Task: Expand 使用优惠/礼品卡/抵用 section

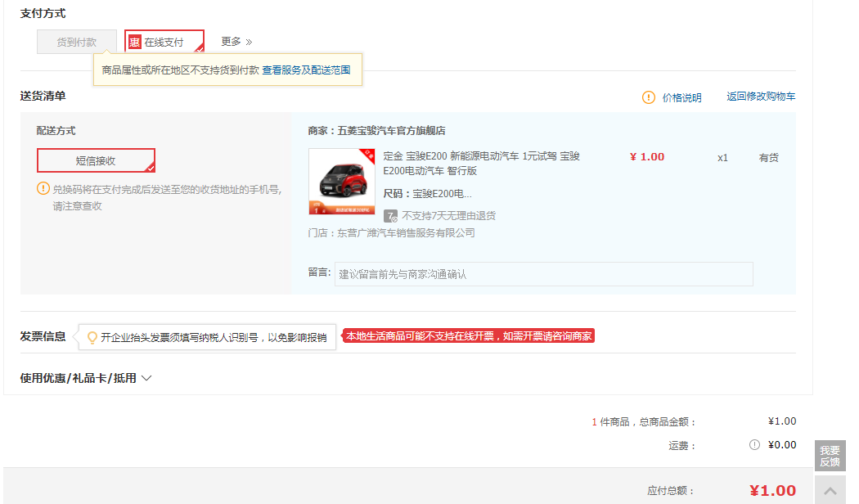Action: pyautogui.click(x=85, y=378)
